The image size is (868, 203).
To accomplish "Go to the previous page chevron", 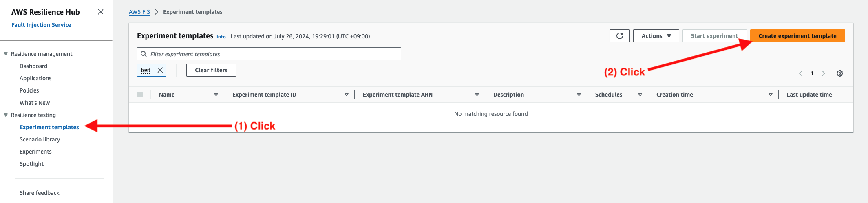I will [x=801, y=73].
